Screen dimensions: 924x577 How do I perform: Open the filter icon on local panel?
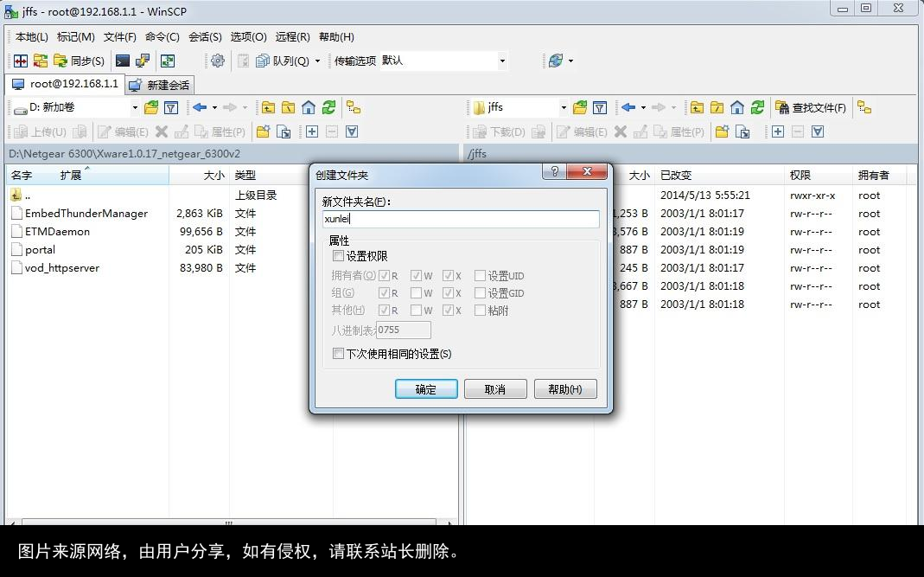tap(170, 107)
